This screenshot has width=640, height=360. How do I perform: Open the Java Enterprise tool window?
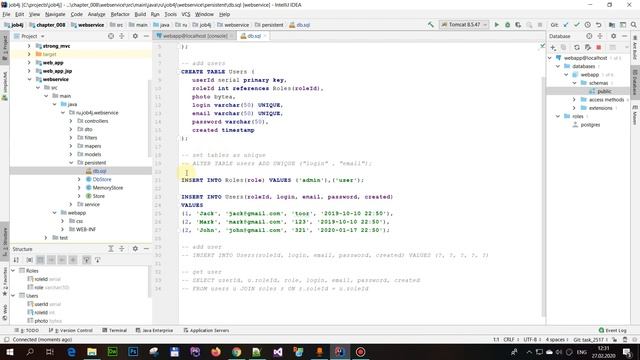(x=154, y=330)
